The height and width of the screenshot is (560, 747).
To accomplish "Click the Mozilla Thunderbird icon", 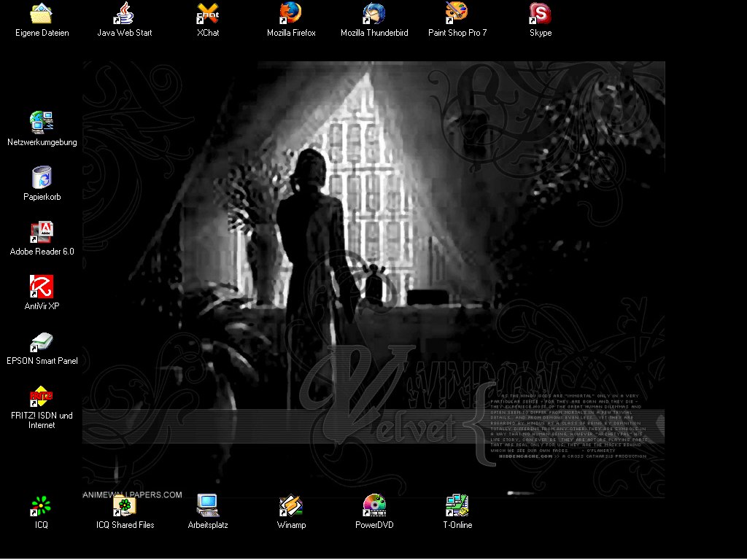I will [x=374, y=14].
